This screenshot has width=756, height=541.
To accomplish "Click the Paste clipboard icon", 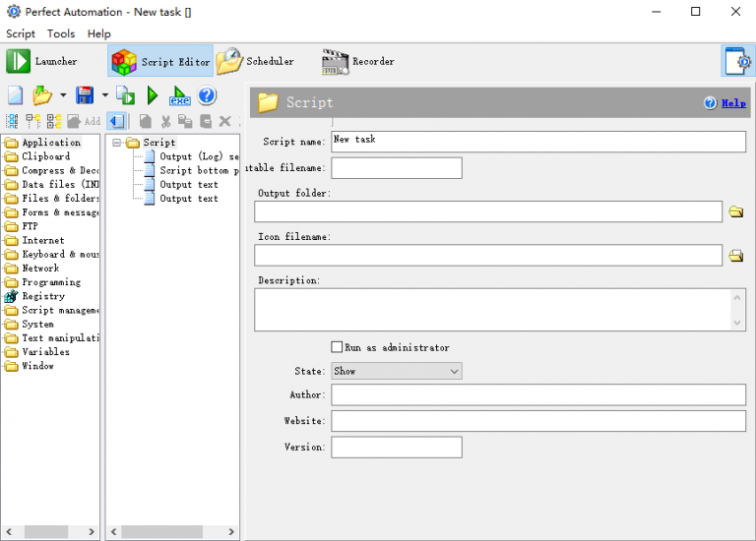I will (x=206, y=121).
